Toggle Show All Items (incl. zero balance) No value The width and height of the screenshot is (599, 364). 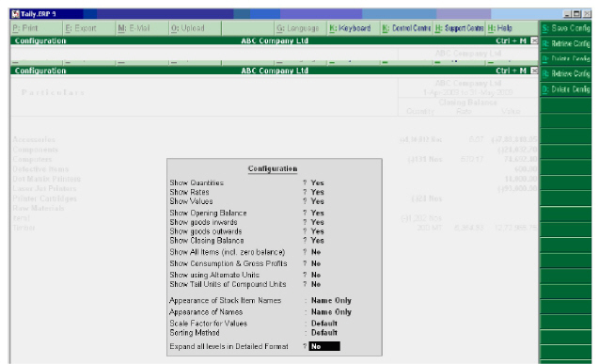316,252
